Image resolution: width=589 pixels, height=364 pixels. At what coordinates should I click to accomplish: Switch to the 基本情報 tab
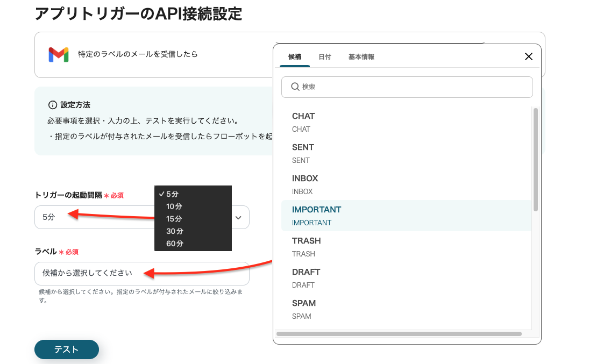click(x=361, y=56)
